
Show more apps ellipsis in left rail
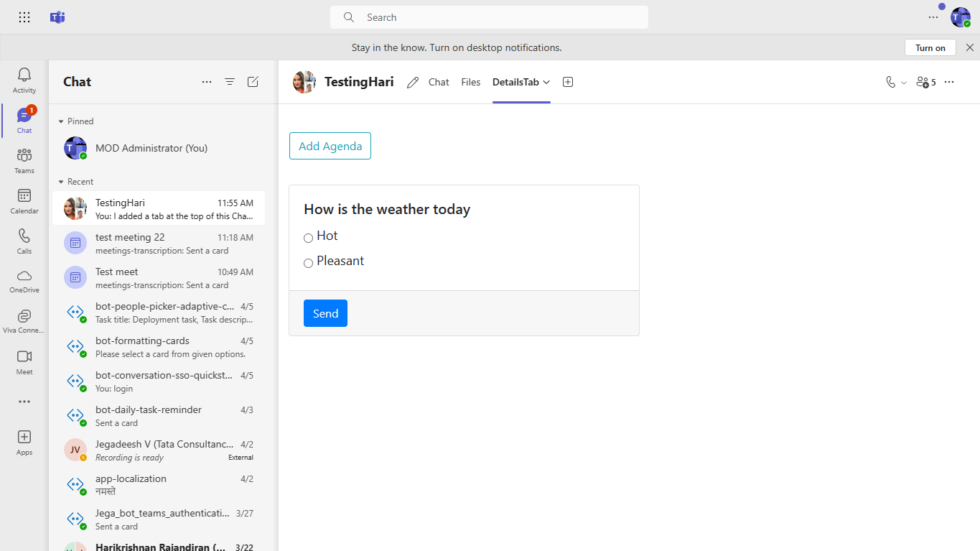[24, 402]
